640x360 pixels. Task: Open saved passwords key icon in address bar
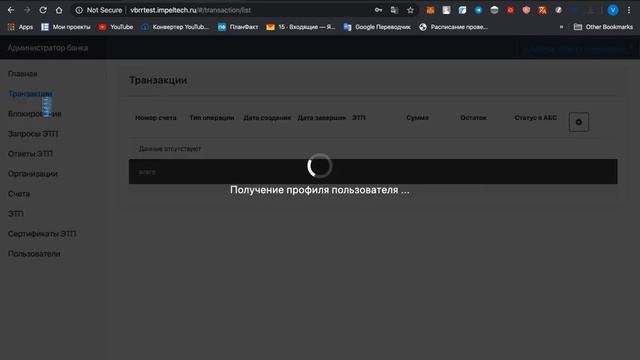point(378,10)
